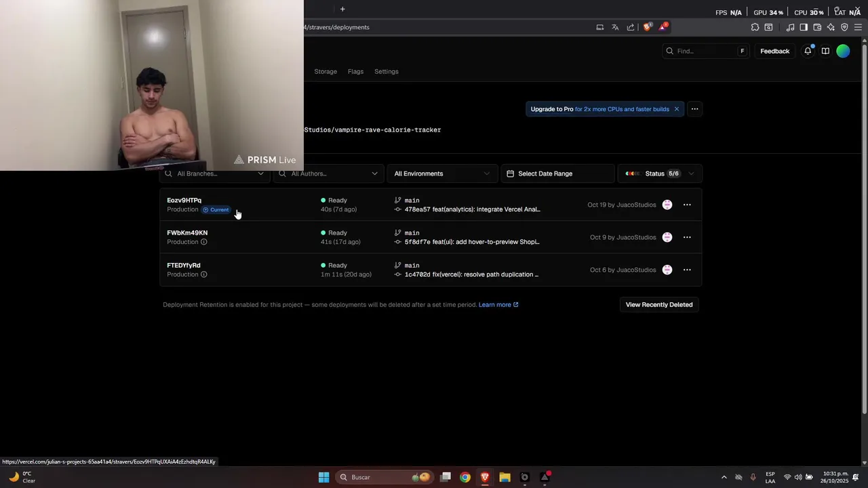868x488 pixels.
Task: Click the taskbar Buscar search box
Action: (384, 477)
